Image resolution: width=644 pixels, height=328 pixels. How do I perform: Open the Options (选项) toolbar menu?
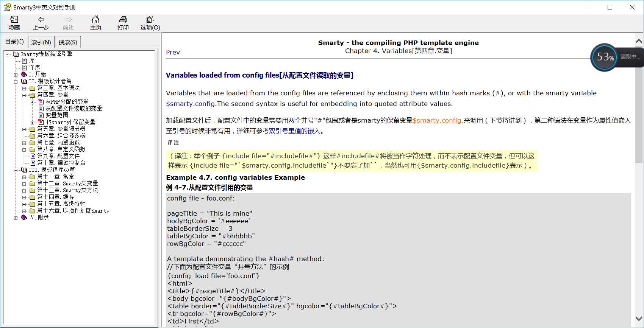point(150,23)
